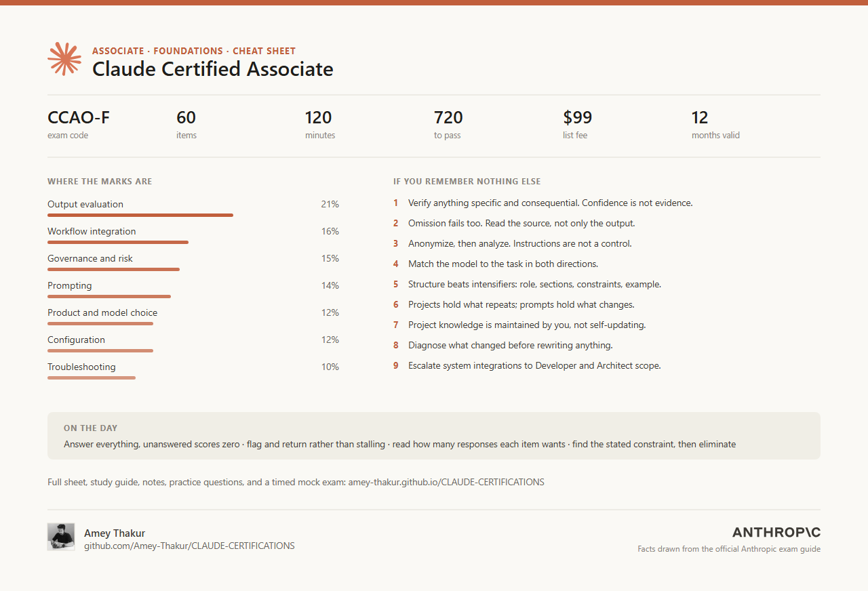Click the On the Day heading
This screenshot has height=591, width=868.
(90, 428)
